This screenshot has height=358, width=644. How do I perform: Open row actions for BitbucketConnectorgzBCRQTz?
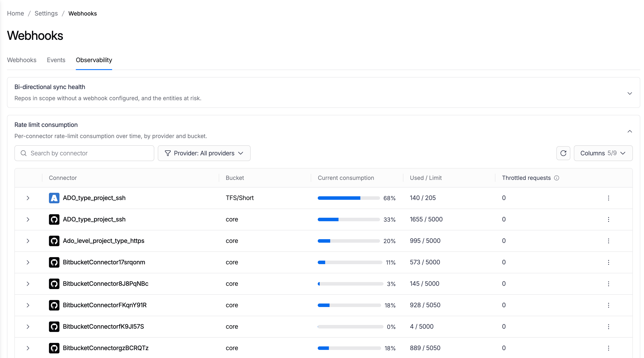(608, 348)
